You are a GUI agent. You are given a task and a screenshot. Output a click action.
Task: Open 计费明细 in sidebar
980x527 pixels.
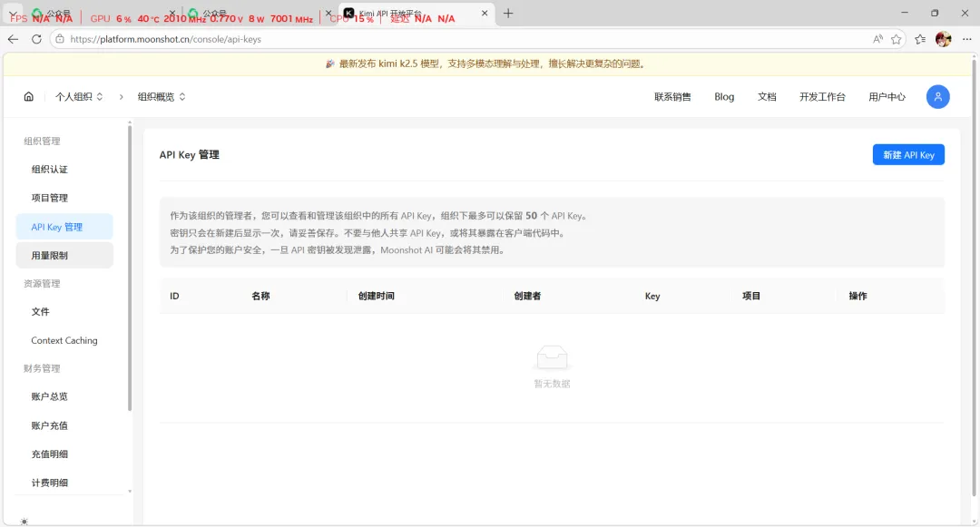click(x=64, y=483)
